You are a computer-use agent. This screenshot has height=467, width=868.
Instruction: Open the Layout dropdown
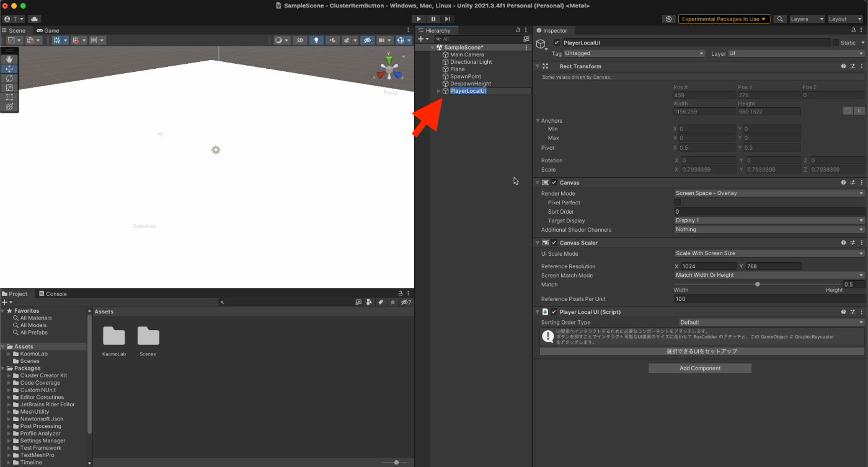click(846, 19)
